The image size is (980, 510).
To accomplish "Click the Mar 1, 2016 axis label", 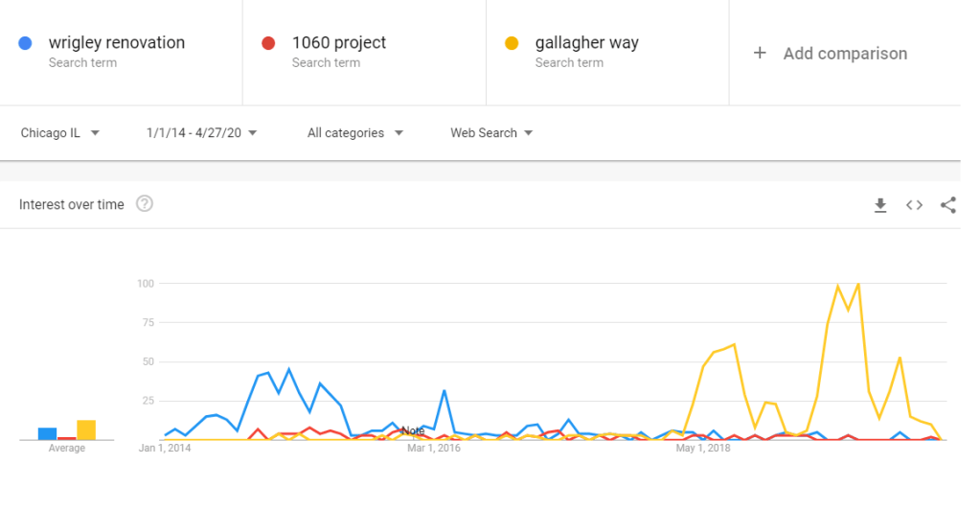I will (x=434, y=448).
